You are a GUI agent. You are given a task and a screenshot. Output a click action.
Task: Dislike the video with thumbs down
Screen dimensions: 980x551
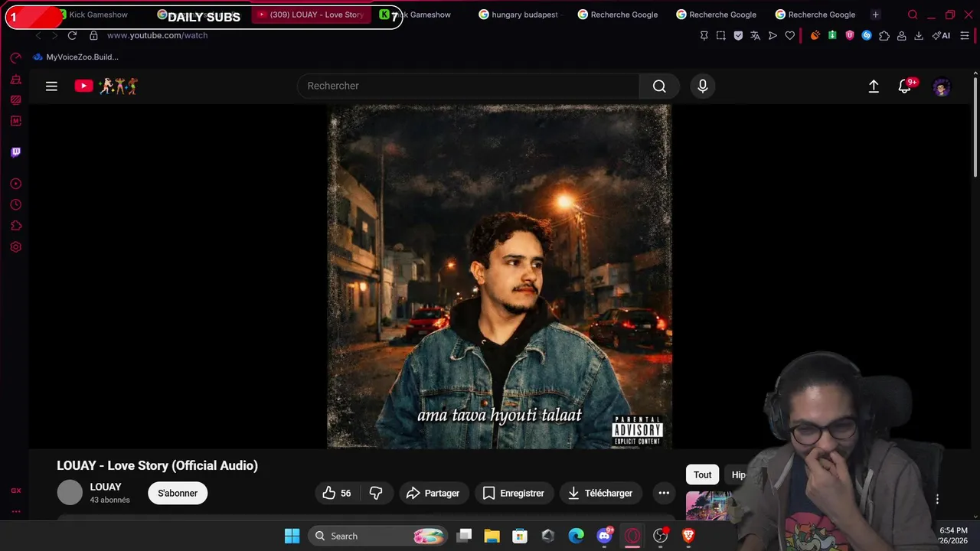(376, 494)
